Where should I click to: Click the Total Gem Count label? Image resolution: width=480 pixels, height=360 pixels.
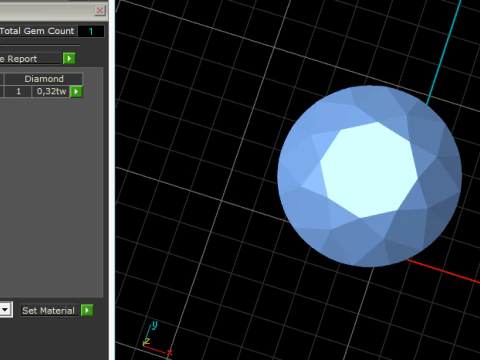37,31
